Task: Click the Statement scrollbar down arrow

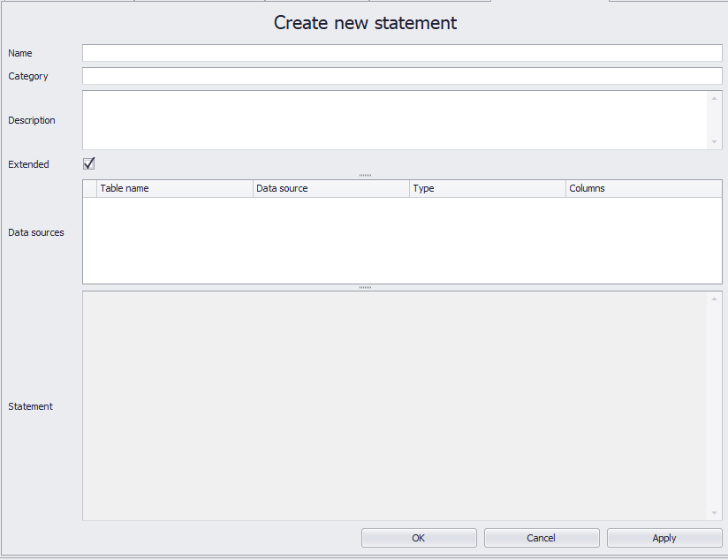Action: click(714, 512)
